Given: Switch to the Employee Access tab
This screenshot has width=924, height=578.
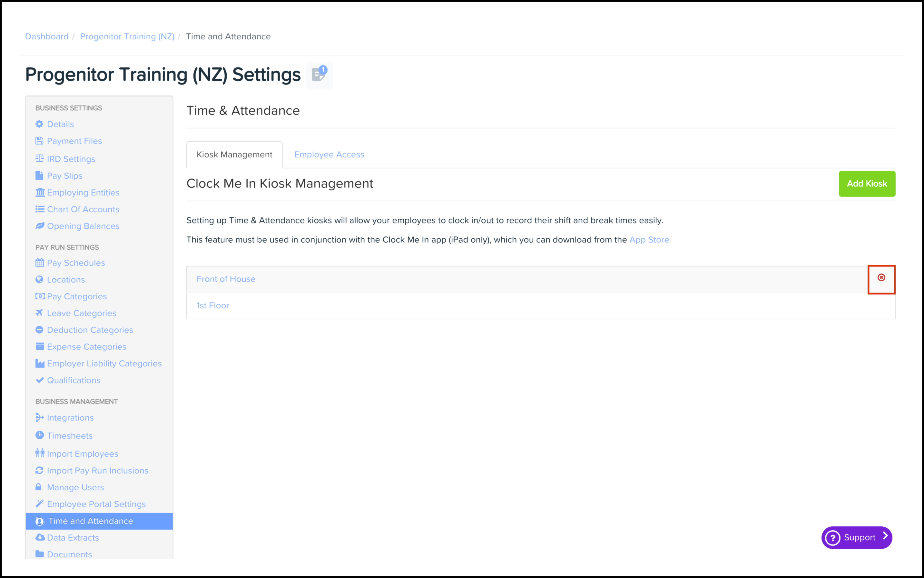Looking at the screenshot, I should (x=329, y=155).
